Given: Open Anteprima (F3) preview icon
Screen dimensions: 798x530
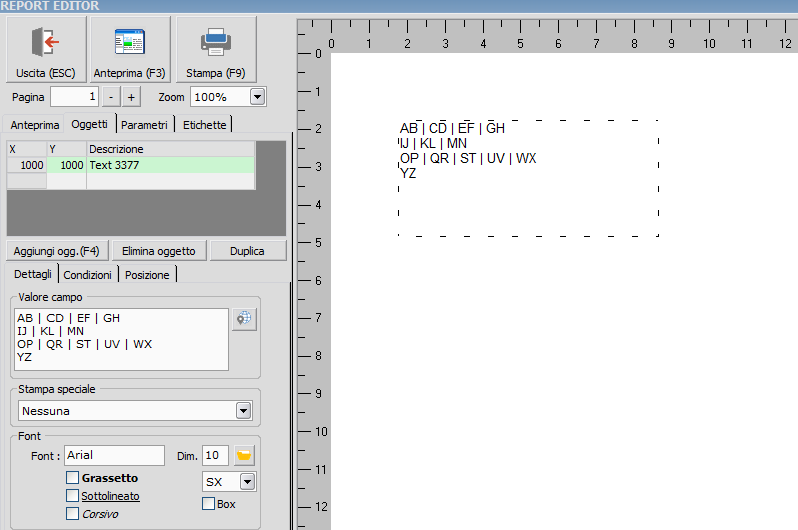Looking at the screenshot, I should 129,42.
